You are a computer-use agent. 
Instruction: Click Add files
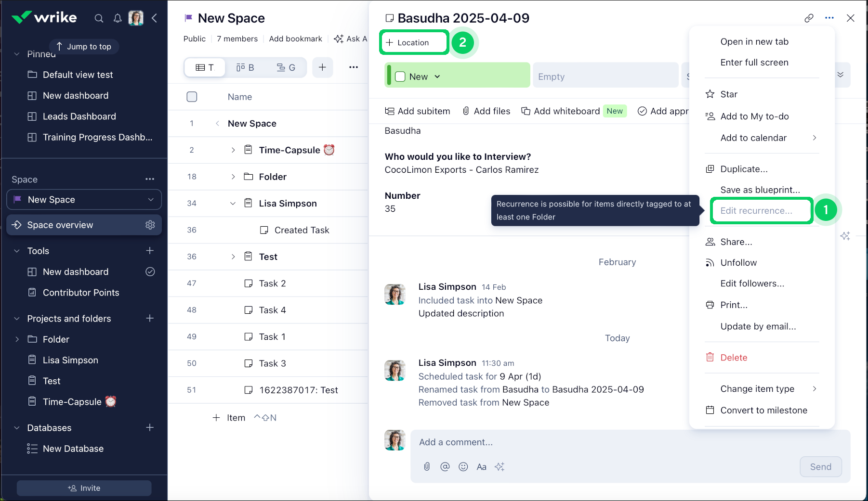(486, 111)
